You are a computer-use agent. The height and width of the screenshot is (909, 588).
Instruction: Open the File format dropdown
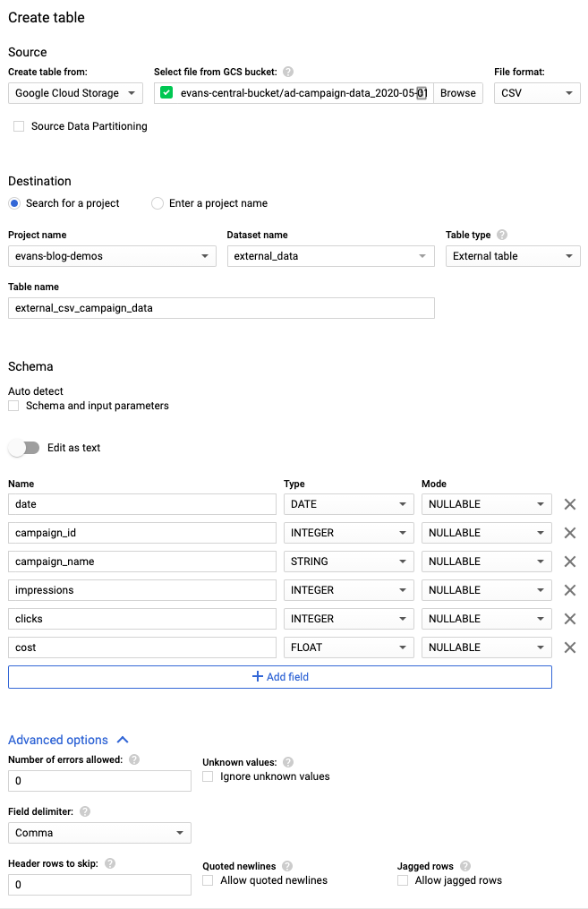tap(537, 93)
